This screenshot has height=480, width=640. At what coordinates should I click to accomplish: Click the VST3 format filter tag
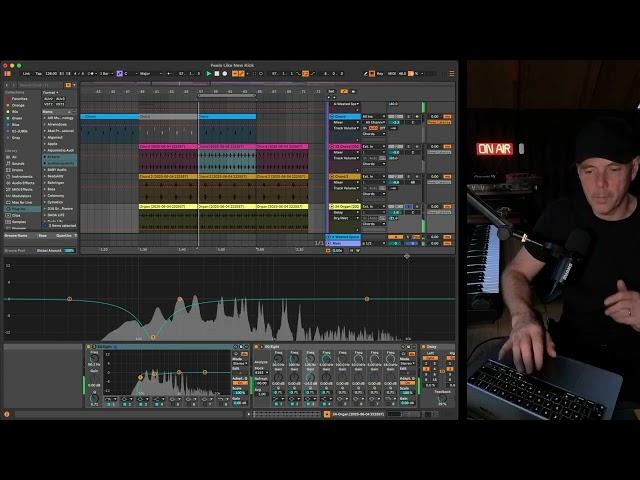tap(60, 104)
